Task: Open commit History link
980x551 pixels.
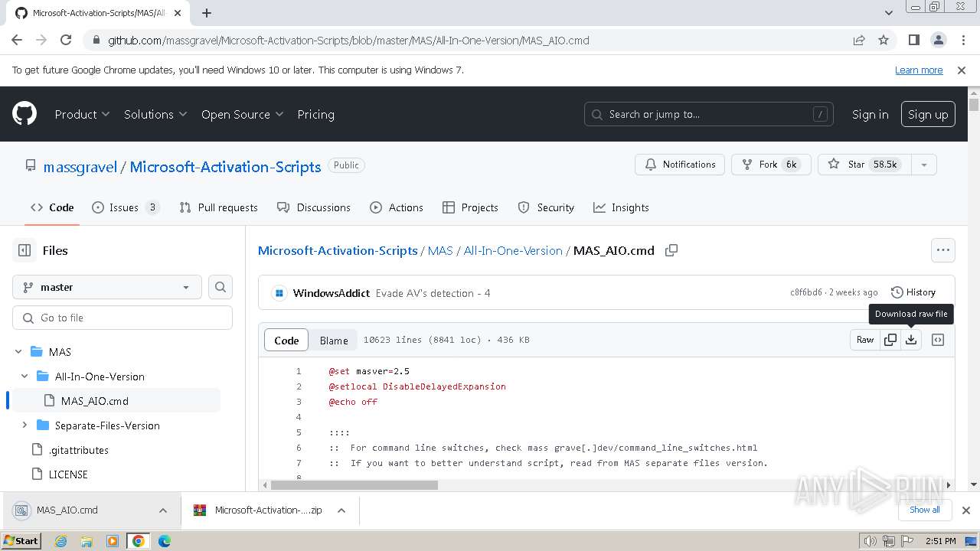Action: click(913, 292)
